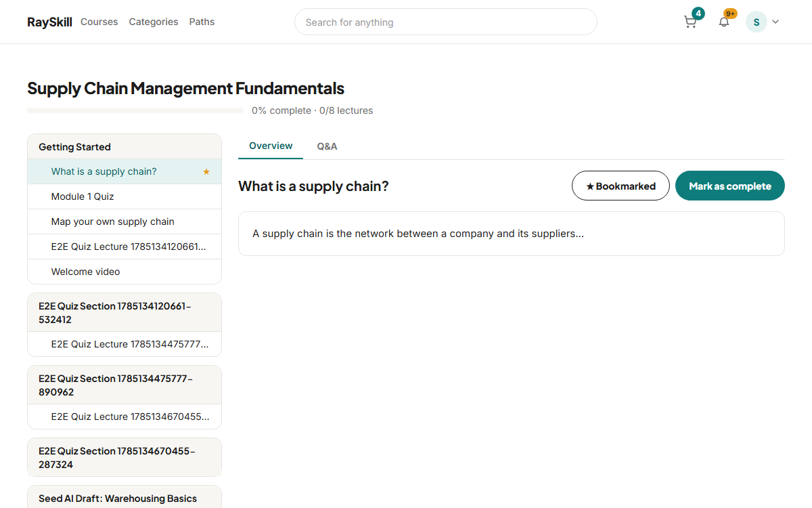Toggle E2E Quiz Section 1785134475777-890962 header
The image size is (812, 508).
tap(125, 385)
